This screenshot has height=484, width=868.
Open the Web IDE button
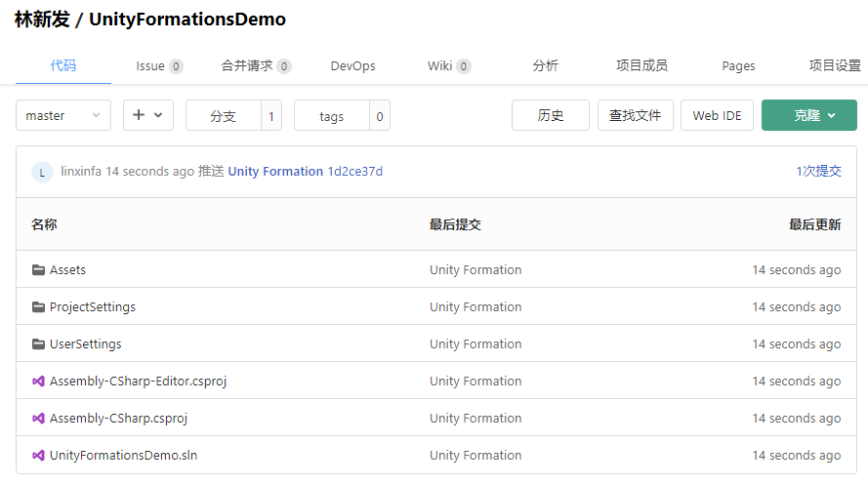coord(717,115)
